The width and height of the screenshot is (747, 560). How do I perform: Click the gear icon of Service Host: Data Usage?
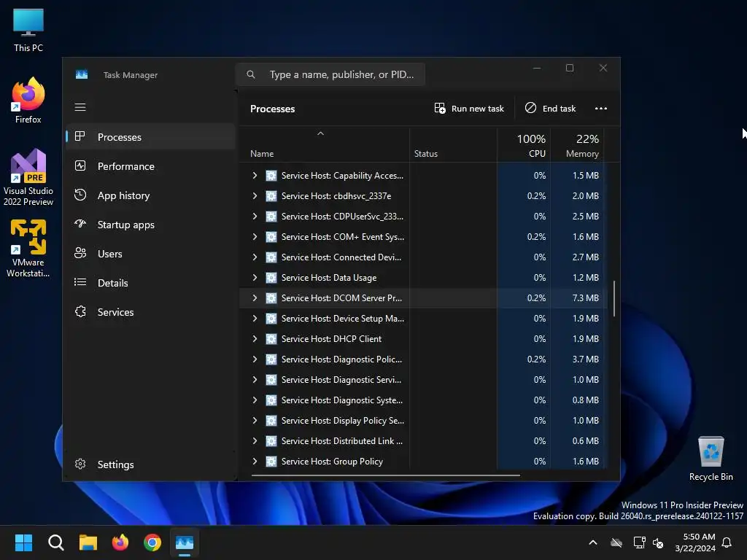click(271, 278)
